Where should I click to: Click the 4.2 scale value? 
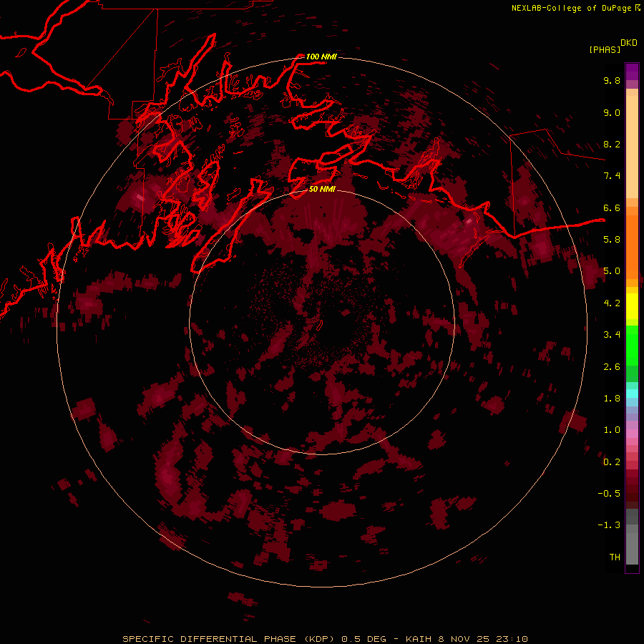pos(612,303)
